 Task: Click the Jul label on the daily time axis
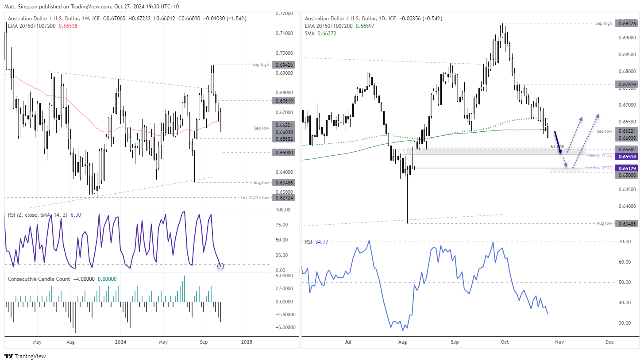tap(348, 341)
